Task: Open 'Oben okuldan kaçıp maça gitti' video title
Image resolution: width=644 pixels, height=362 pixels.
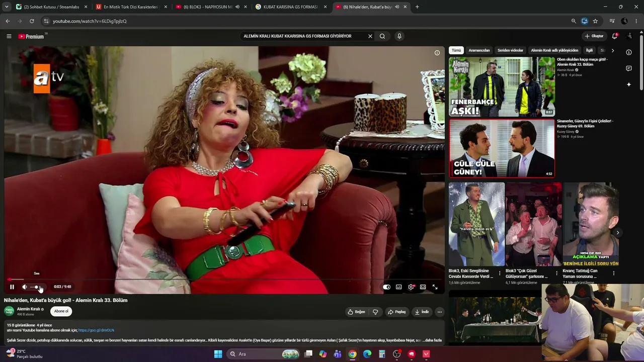Action: [583, 62]
